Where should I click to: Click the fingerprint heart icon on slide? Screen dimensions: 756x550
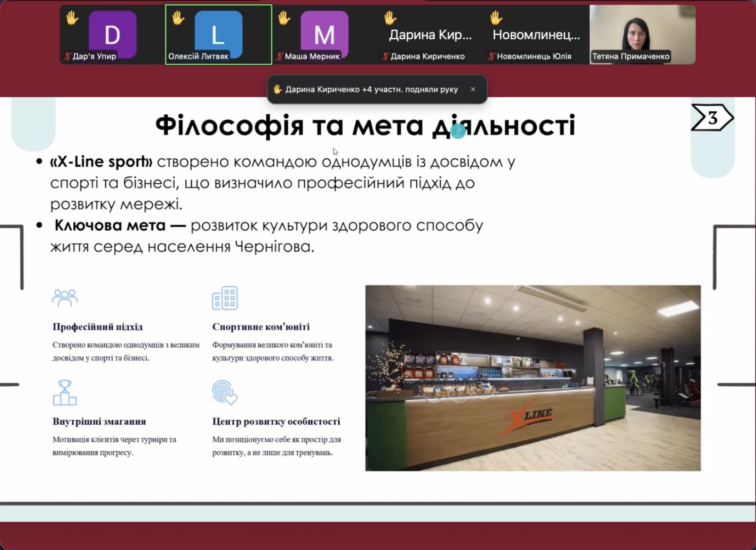click(224, 393)
